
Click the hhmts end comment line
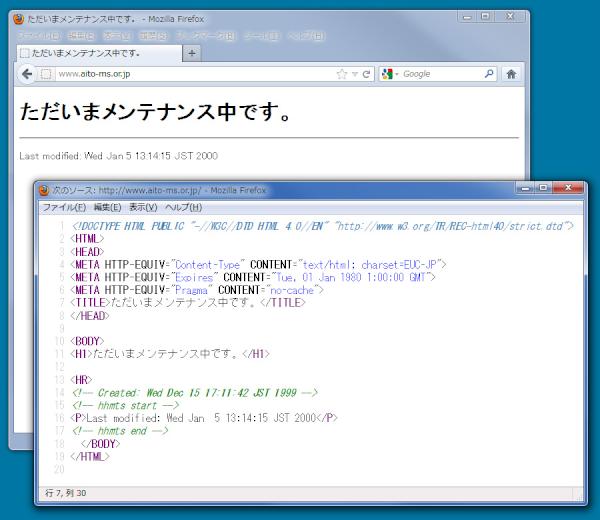point(120,431)
